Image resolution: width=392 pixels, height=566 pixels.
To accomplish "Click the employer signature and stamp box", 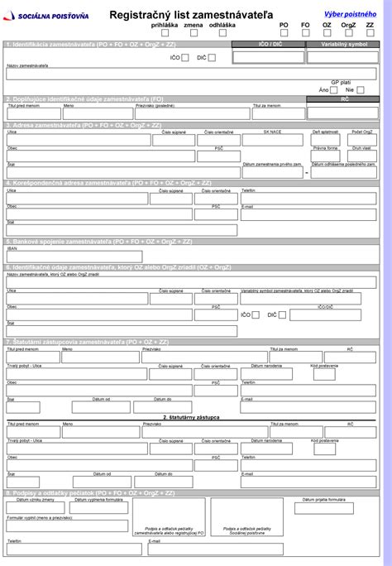I will [x=169, y=517].
